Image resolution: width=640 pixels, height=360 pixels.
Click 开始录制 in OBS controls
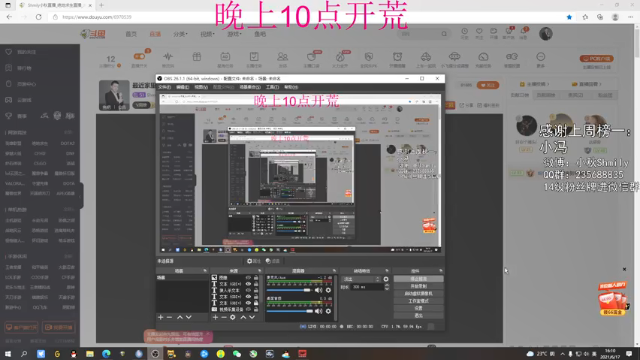418,286
